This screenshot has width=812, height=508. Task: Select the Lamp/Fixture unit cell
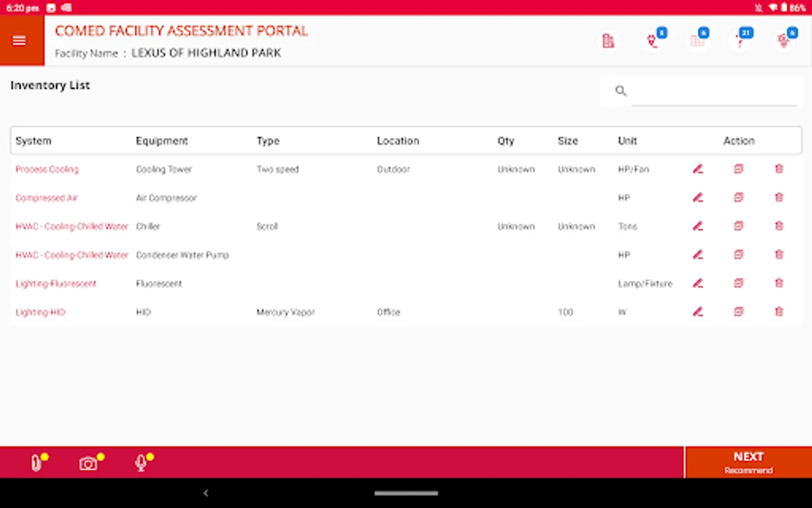coord(645,284)
